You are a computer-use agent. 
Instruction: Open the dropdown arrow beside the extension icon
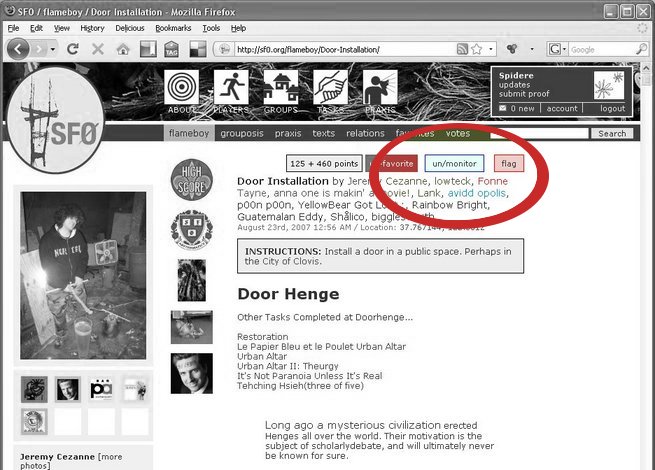[x=532, y=49]
